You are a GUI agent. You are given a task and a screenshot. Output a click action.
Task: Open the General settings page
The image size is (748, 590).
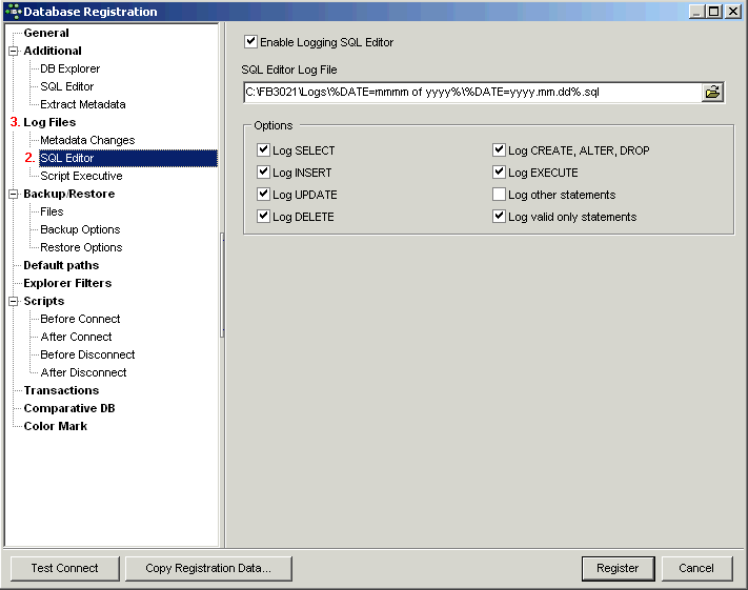tap(46, 33)
